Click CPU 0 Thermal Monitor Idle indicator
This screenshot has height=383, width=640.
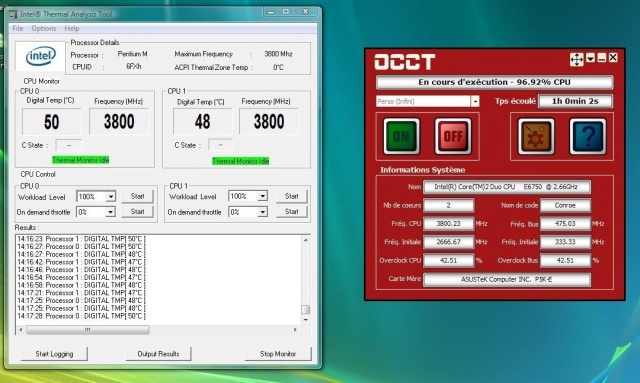(x=80, y=160)
